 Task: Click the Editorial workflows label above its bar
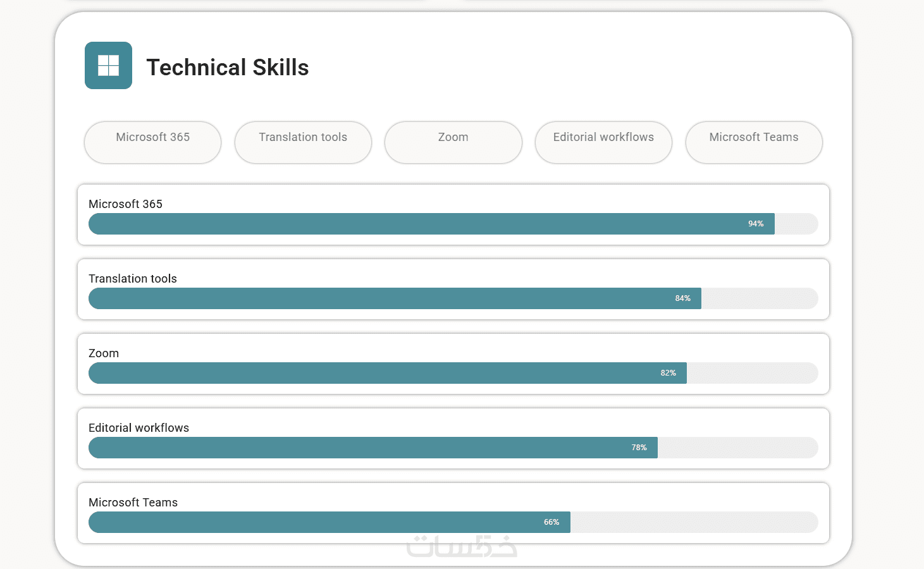click(x=139, y=428)
